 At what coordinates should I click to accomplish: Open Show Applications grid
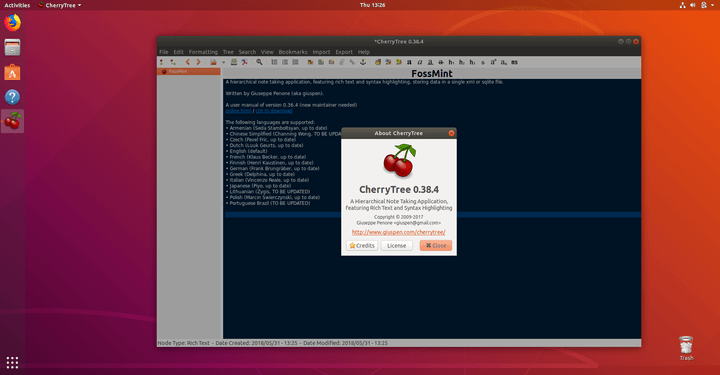12,363
